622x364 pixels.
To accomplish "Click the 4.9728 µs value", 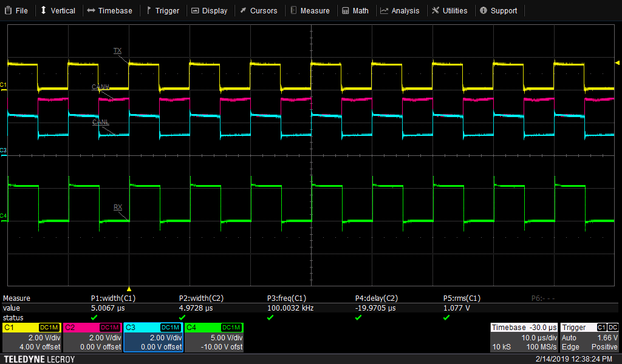I will point(196,308).
